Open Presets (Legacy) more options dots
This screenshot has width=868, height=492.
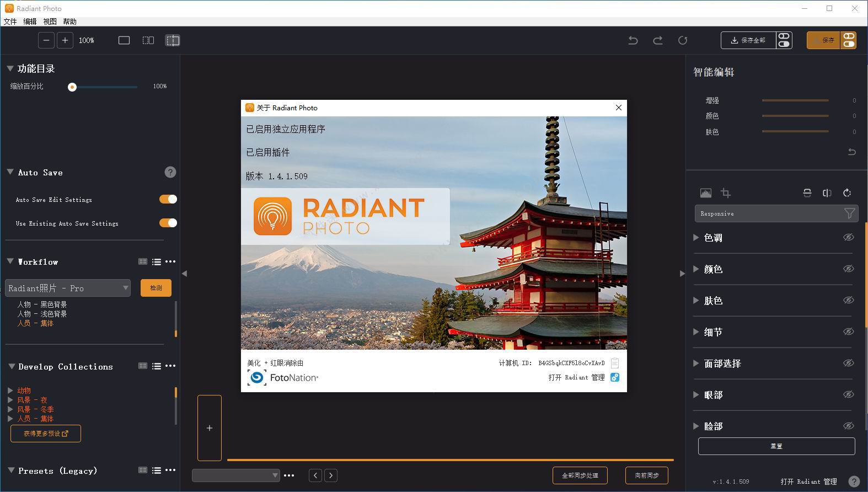click(x=170, y=470)
